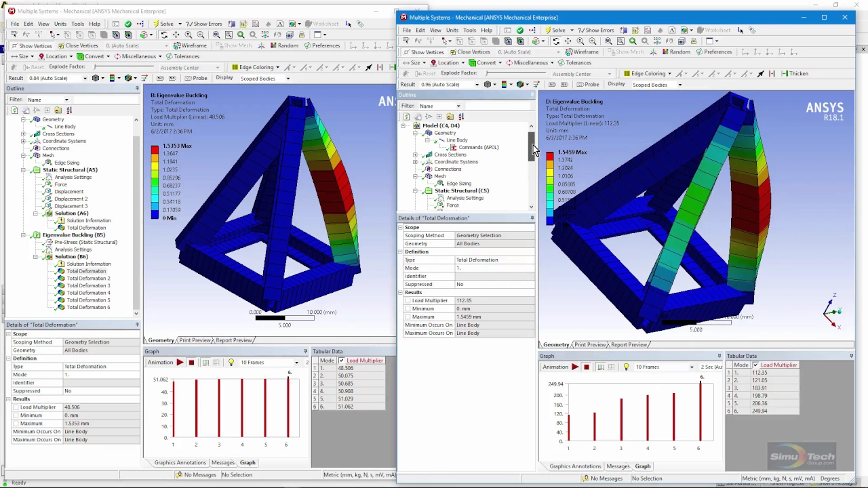Image resolution: width=868 pixels, height=488 pixels.
Task: Toggle Load Multiplier checkbox in right Tabular Data
Action: click(755, 365)
